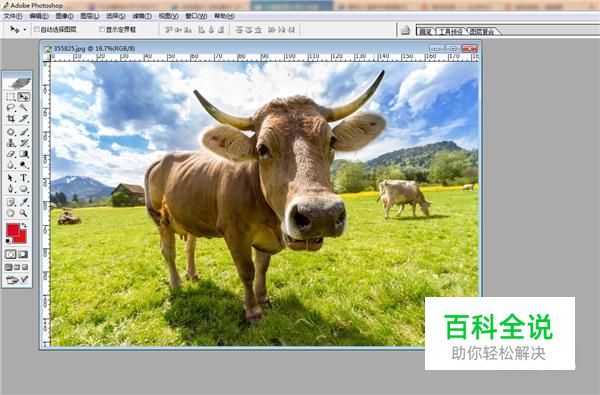
Task: Open the 图层复合 tab in palette well
Action: (482, 31)
